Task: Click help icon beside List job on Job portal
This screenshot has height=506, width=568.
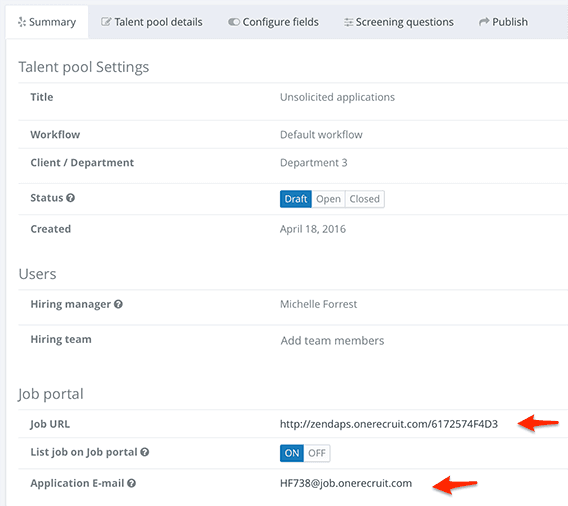Action: (x=145, y=452)
